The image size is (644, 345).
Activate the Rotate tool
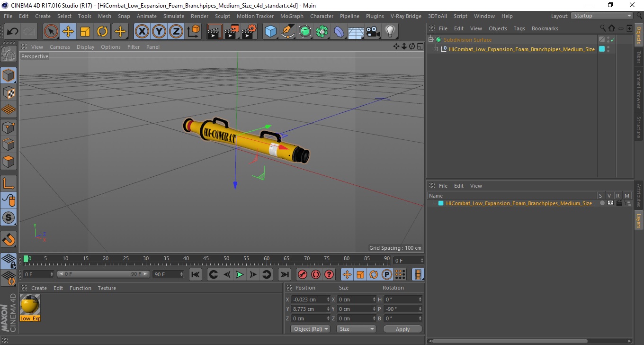coord(102,32)
